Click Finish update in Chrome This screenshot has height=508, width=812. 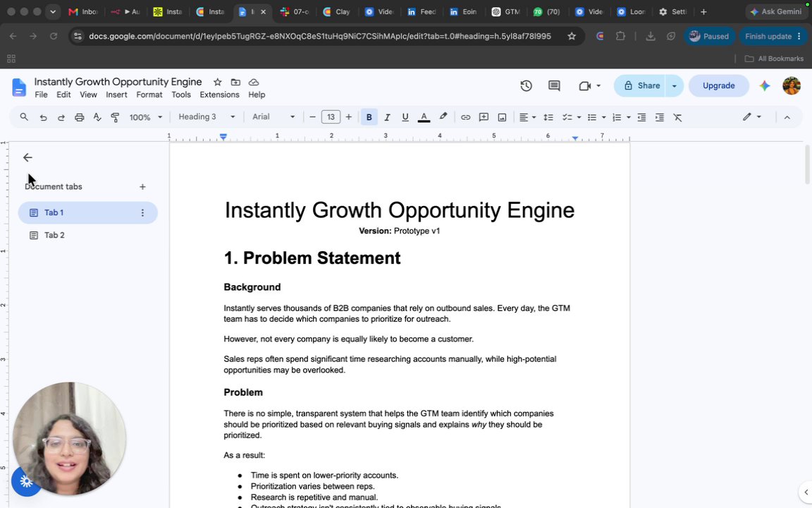[x=773, y=36]
